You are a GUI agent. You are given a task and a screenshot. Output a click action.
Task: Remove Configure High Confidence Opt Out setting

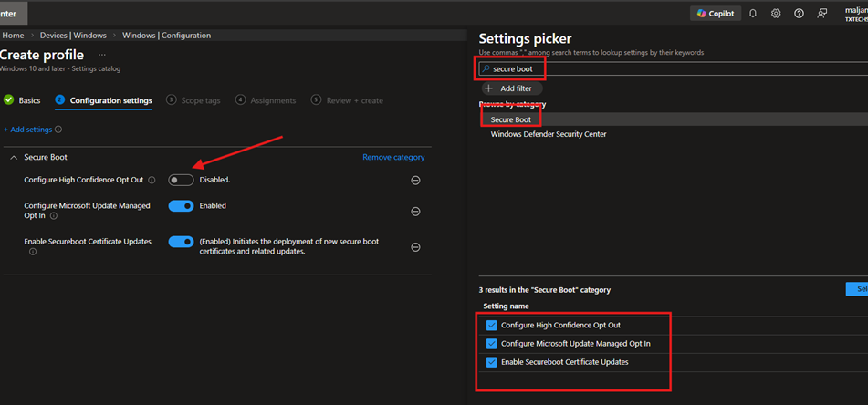(x=415, y=181)
